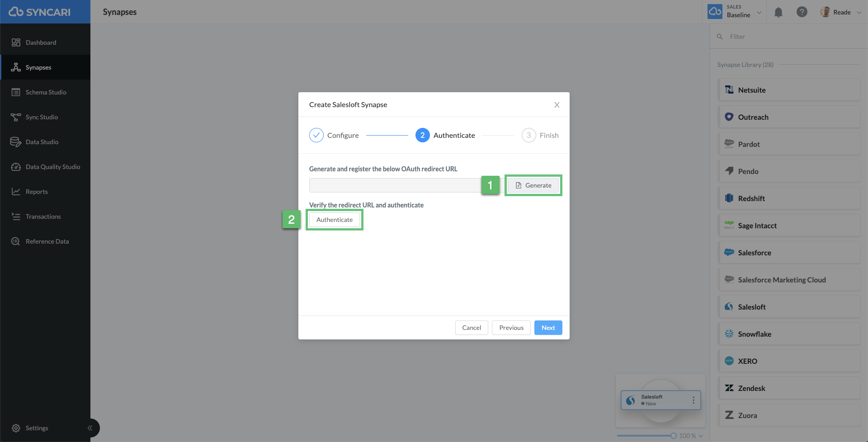
Task: Click the Reports chart icon
Action: point(16,192)
